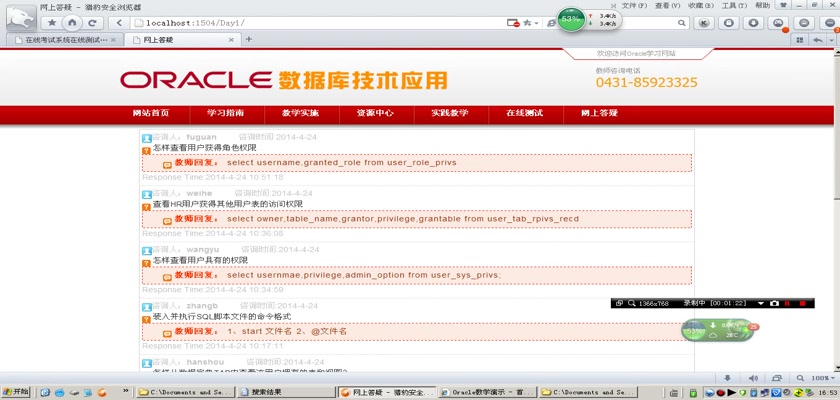Viewport: 840px width, 400px height.
Task: Click reply icon for start 文件名 answer
Action: click(167, 334)
